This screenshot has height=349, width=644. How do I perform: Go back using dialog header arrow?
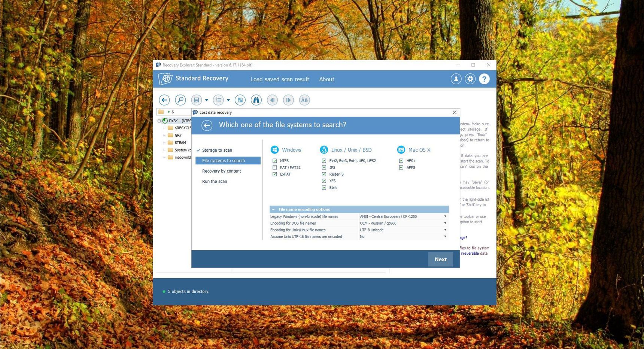[x=207, y=125]
